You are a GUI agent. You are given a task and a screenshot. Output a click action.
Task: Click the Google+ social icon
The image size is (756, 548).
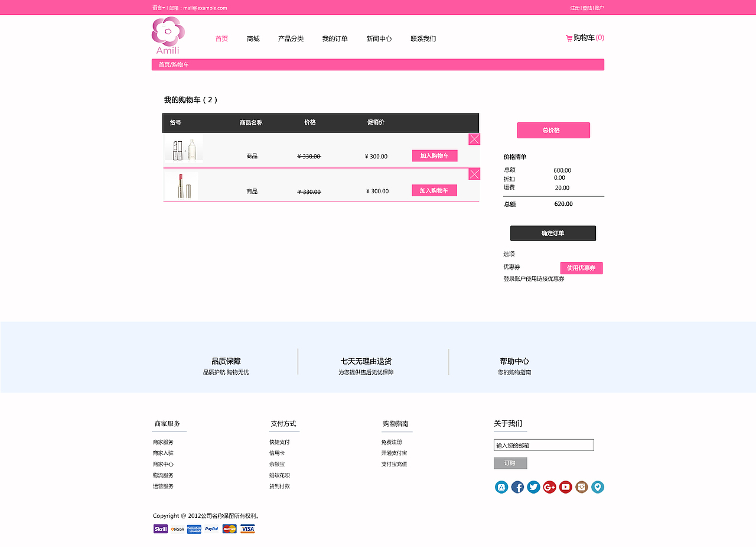click(549, 487)
